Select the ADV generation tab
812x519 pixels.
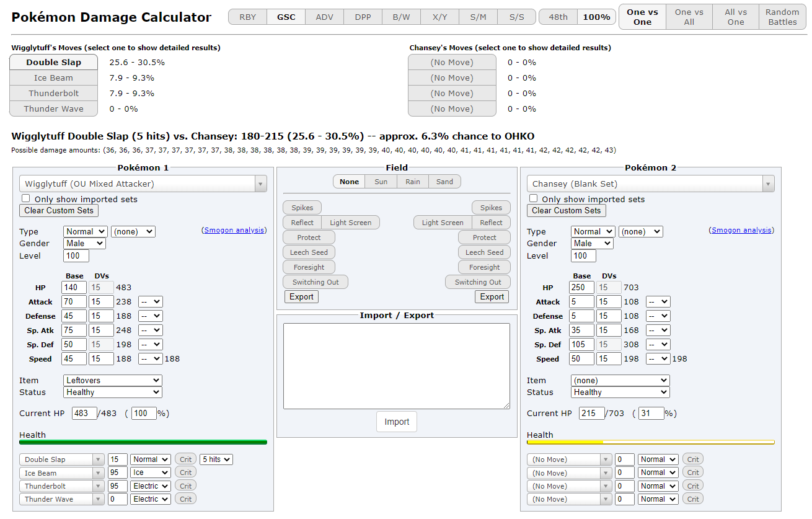coord(324,17)
